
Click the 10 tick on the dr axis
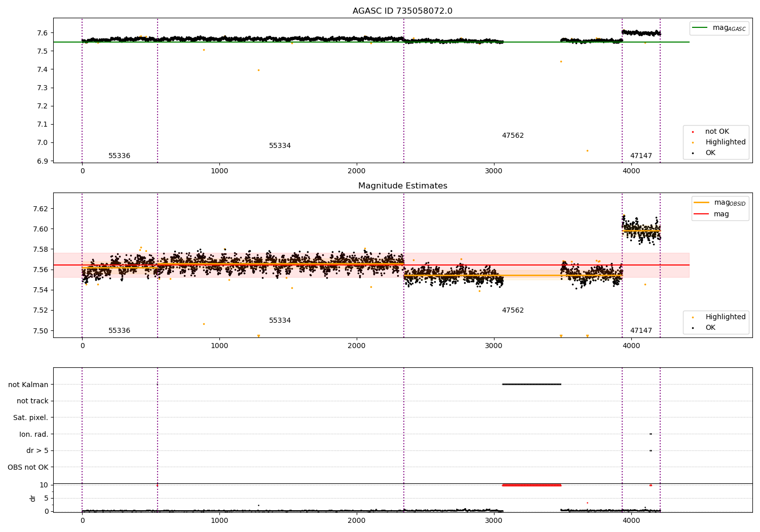point(44,485)
